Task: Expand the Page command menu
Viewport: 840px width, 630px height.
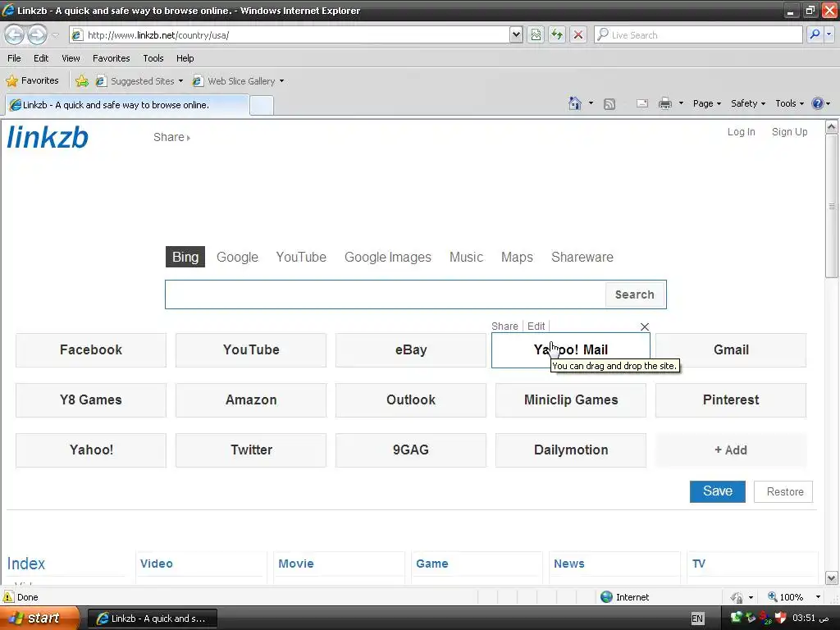Action: [x=706, y=103]
